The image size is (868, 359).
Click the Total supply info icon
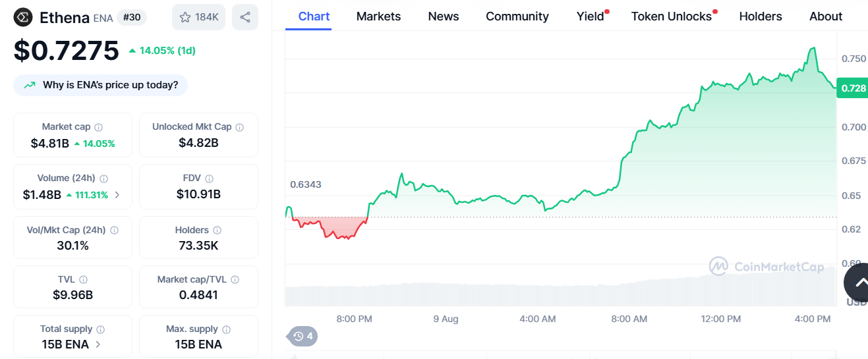[100, 329]
